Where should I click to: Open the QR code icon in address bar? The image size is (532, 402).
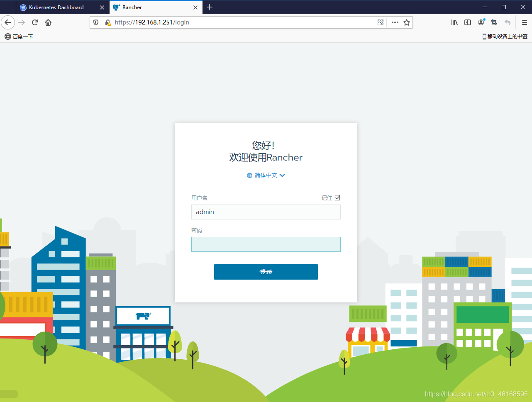(x=381, y=22)
